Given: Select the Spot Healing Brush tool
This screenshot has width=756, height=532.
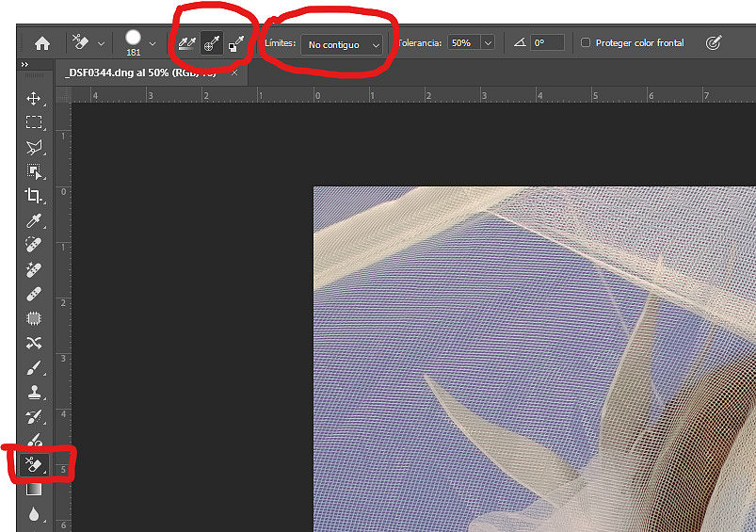Looking at the screenshot, I should coord(34,245).
